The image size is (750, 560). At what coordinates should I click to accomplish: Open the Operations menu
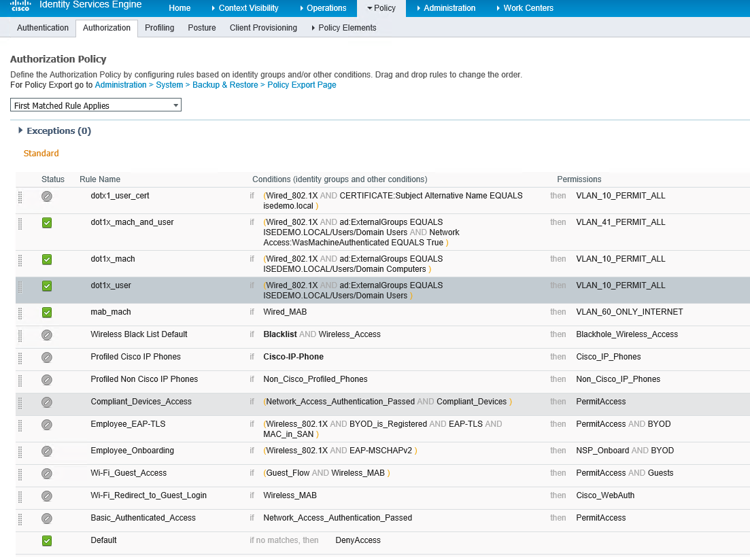[323, 8]
